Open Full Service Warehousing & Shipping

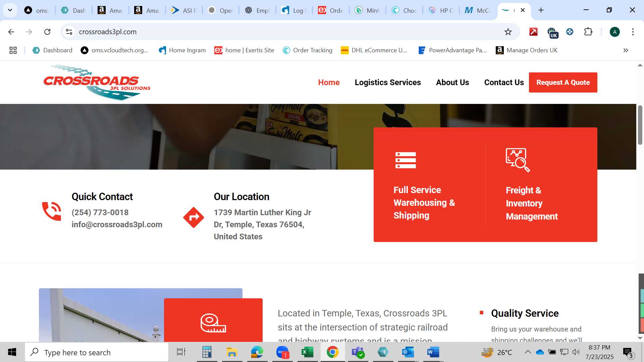click(x=424, y=203)
